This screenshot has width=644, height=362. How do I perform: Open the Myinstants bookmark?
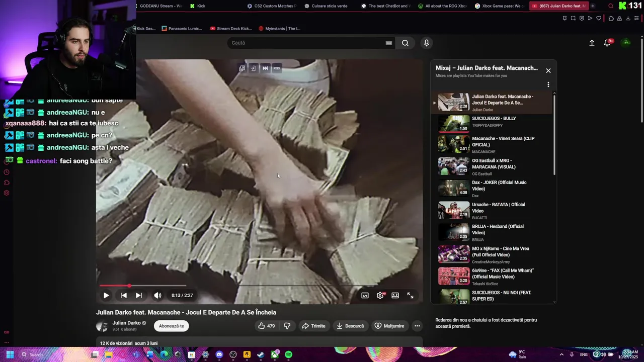279,29
